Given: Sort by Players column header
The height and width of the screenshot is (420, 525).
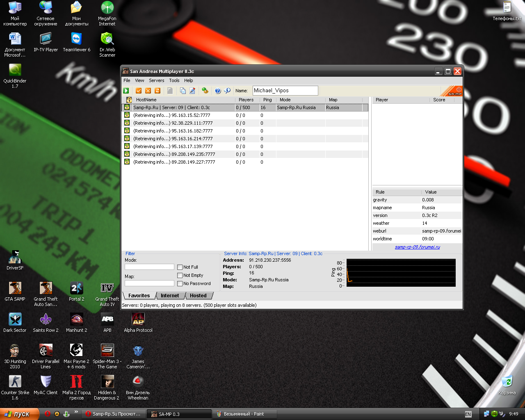Looking at the screenshot, I should pos(247,100).
